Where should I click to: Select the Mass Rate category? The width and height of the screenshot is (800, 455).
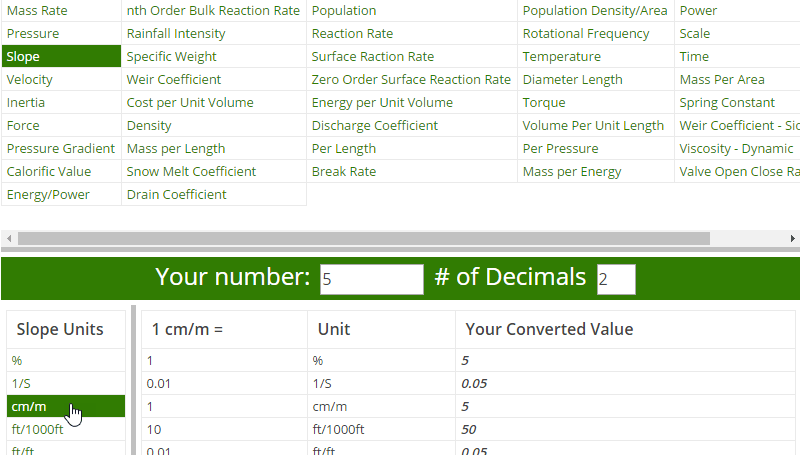point(37,11)
